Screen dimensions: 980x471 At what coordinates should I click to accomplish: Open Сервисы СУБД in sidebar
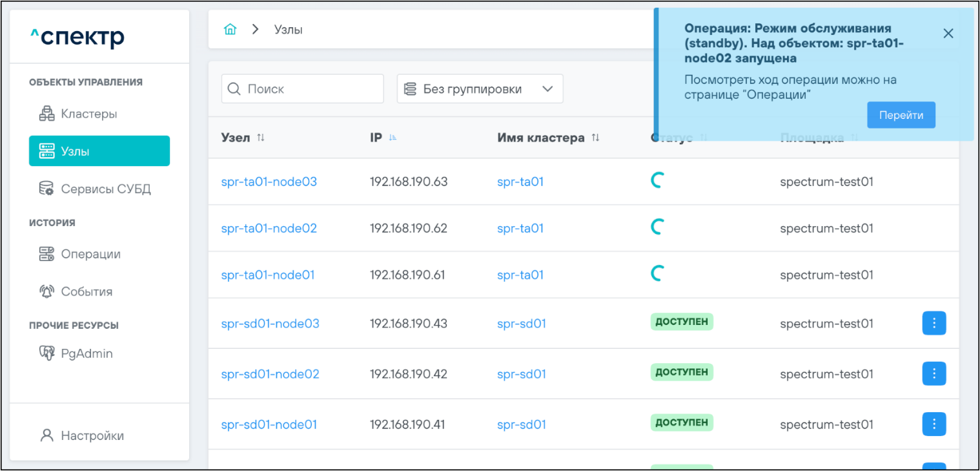point(105,189)
